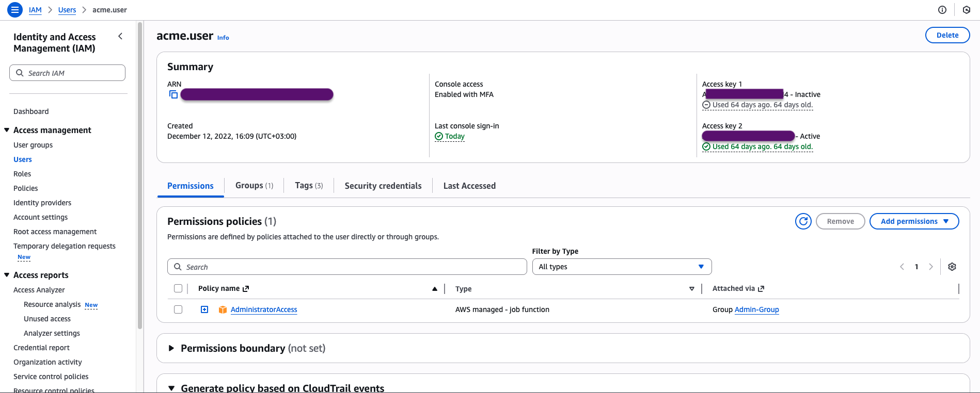980x393 pixels.
Task: Open Account settings in the sidebar
Action: (40, 217)
